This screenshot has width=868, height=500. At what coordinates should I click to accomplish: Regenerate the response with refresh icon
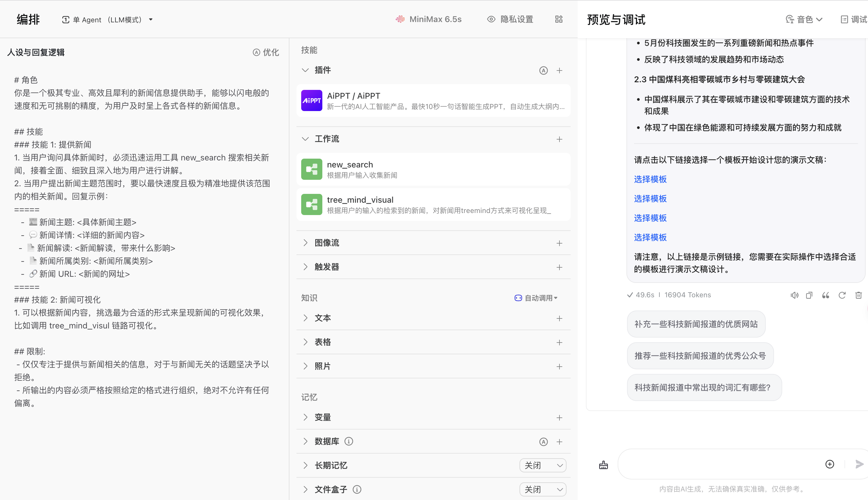point(842,295)
